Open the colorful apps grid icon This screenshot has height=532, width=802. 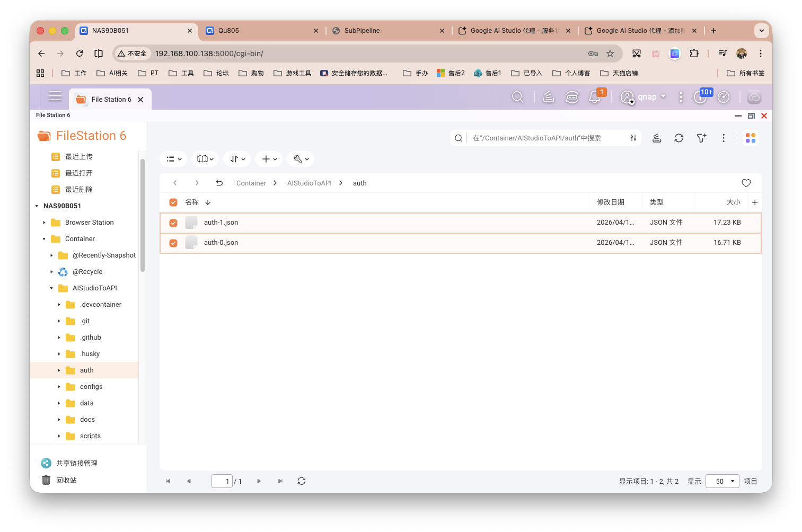[x=750, y=138]
